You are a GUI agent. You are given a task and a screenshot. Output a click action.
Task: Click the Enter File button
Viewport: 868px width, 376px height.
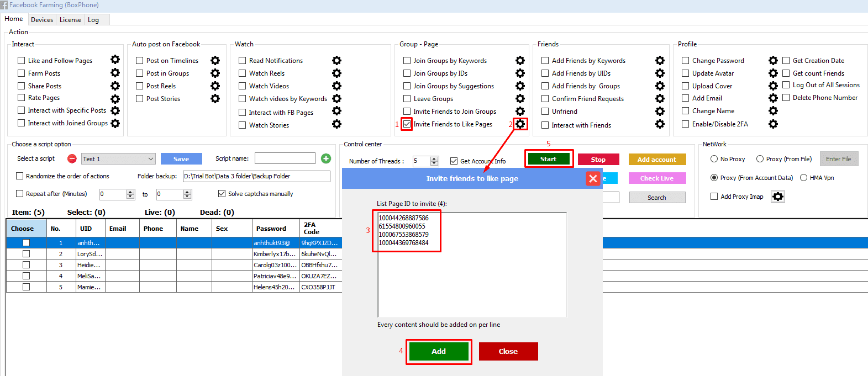pos(839,159)
